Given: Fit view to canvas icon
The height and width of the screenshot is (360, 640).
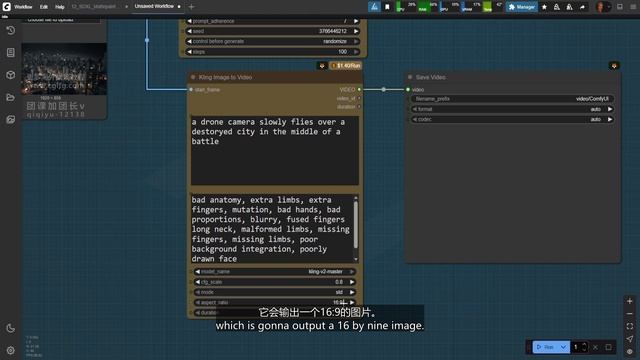Looking at the screenshot, I should 630,327.
